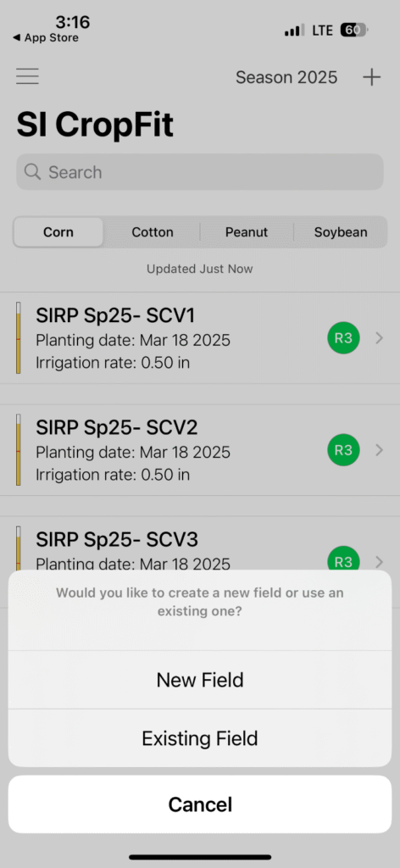The width and height of the screenshot is (400, 868).
Task: Tap the Cancel button
Action: click(x=200, y=804)
